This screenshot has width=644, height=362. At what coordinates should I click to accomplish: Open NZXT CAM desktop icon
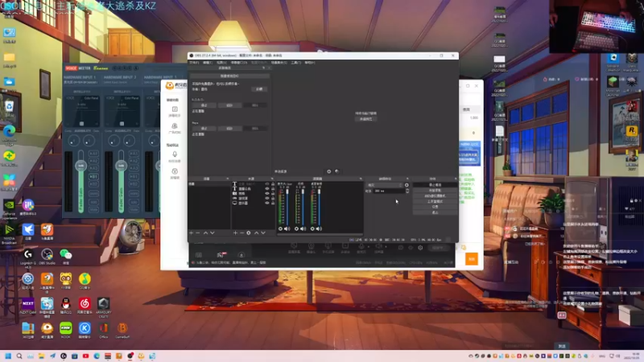(x=28, y=305)
